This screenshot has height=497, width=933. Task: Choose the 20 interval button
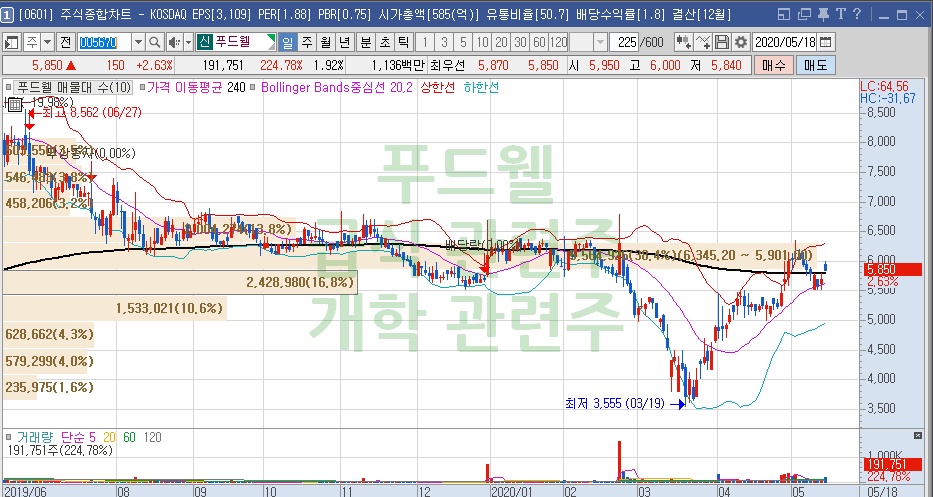(x=502, y=42)
